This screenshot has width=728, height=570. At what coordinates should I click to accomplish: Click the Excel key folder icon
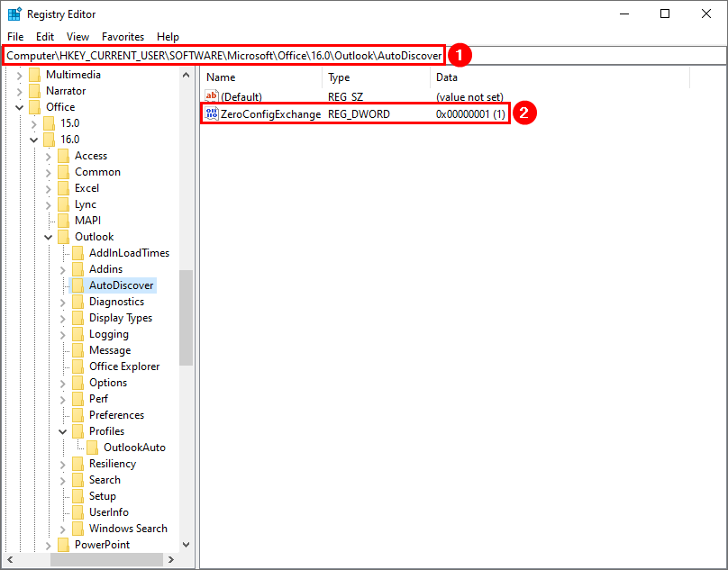click(64, 188)
